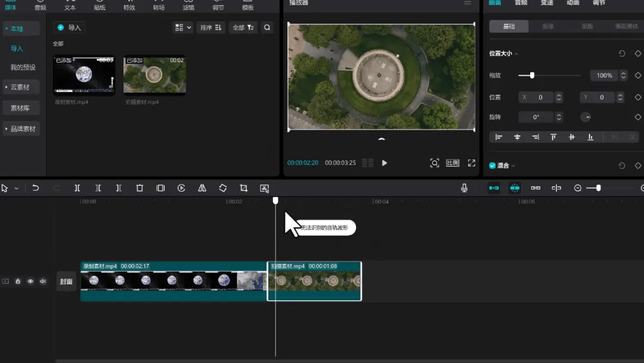The image size is (644, 363).
Task: Switch to the 文本 tab
Action: click(70, 6)
